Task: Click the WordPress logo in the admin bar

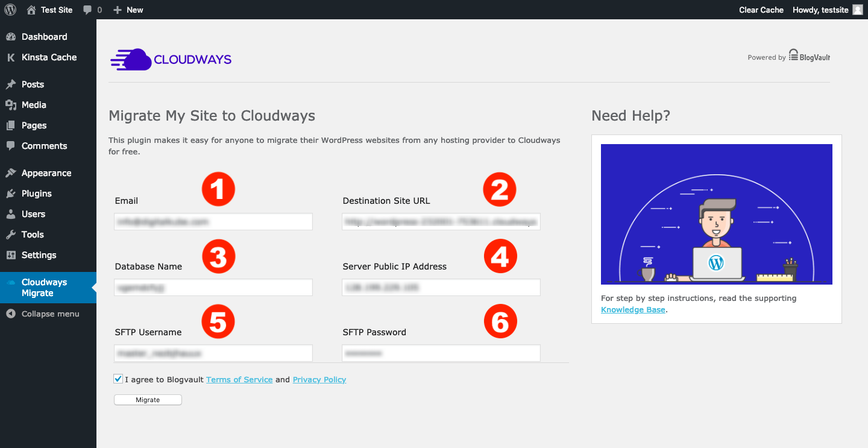Action: [x=10, y=10]
